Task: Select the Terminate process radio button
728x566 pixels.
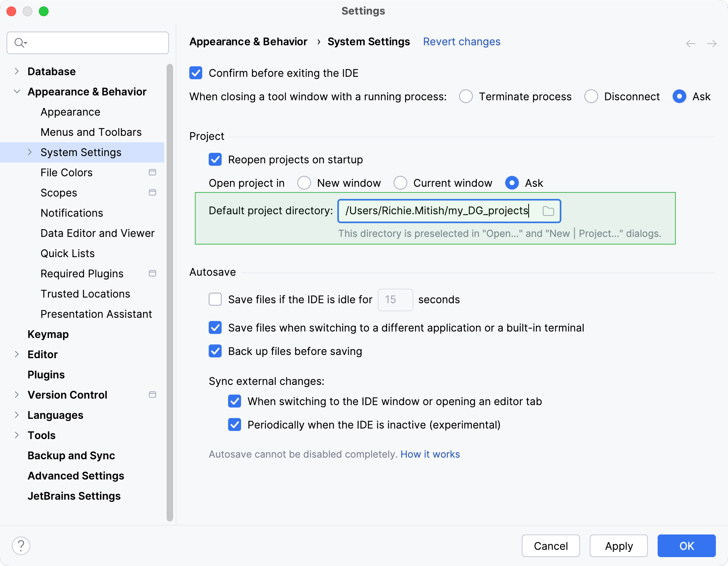Action: 466,97
